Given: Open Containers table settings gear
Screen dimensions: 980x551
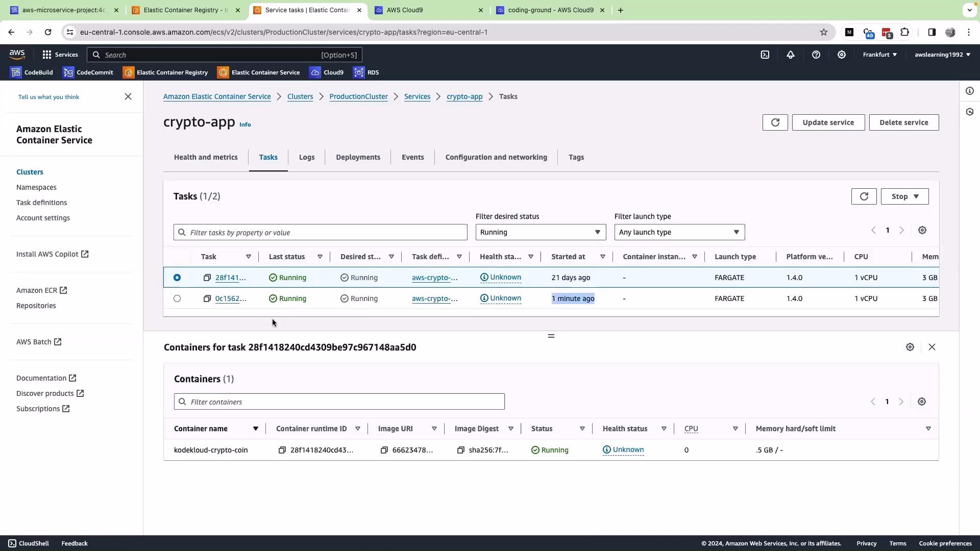Looking at the screenshot, I should 922,402.
